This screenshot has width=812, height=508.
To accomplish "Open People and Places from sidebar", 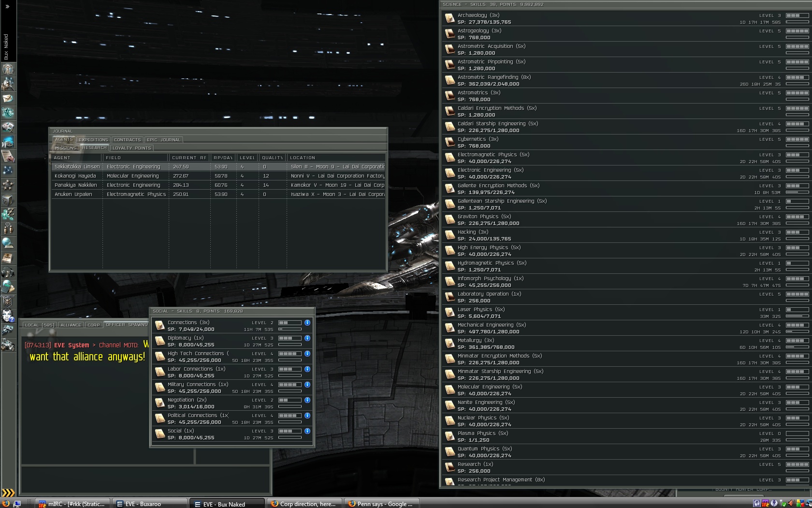I will pos(8,84).
